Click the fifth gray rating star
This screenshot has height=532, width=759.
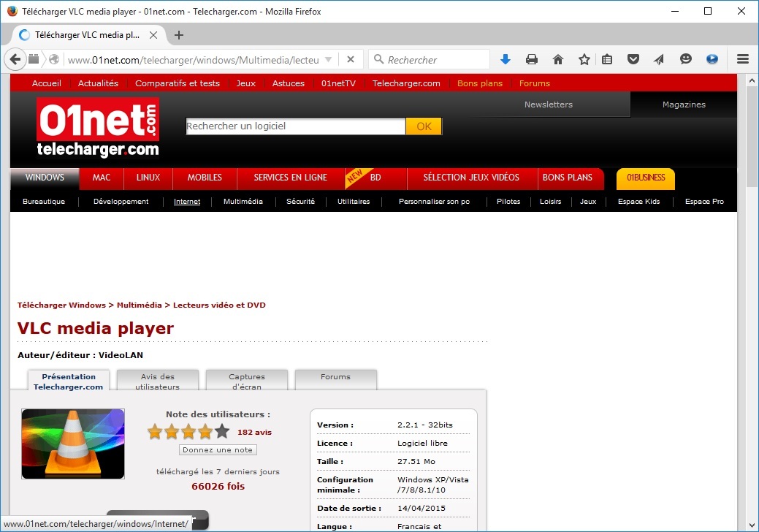[x=221, y=431]
